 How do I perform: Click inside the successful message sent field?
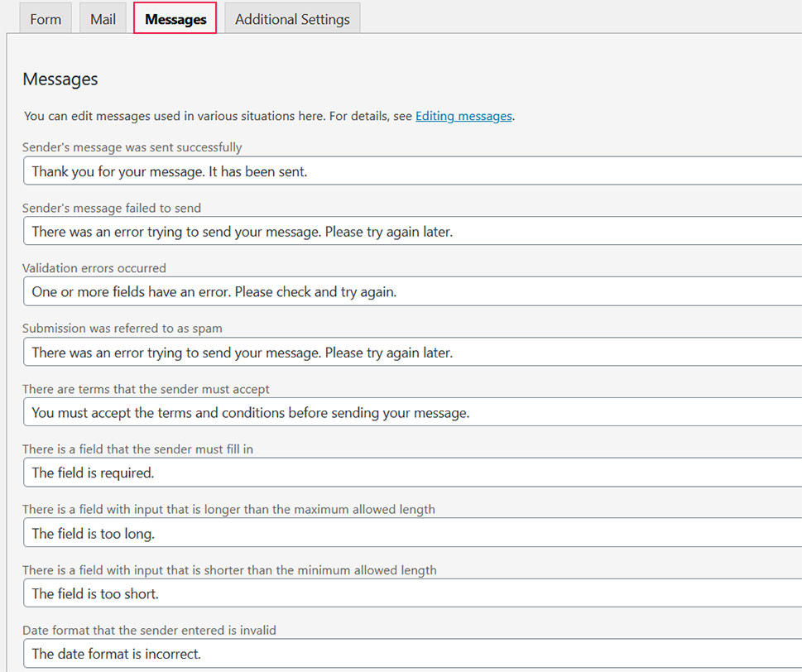click(x=331, y=170)
